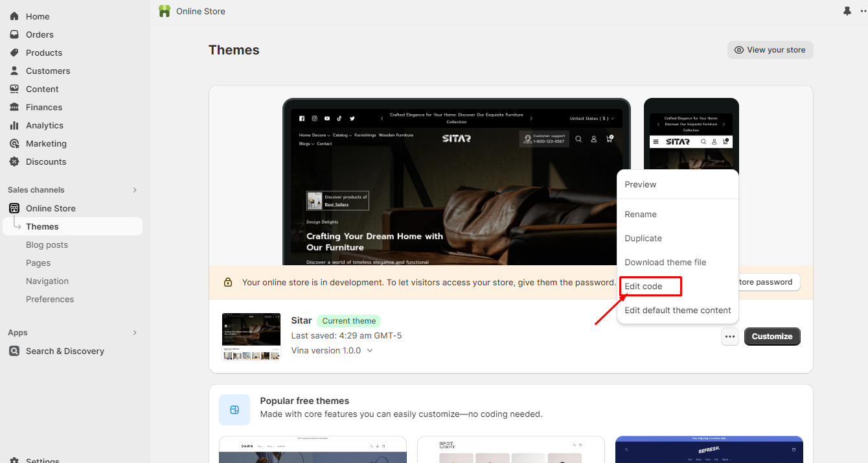Screen dimensions: 868x463
Task: Open Analytics bar chart icon
Action: [14, 125]
